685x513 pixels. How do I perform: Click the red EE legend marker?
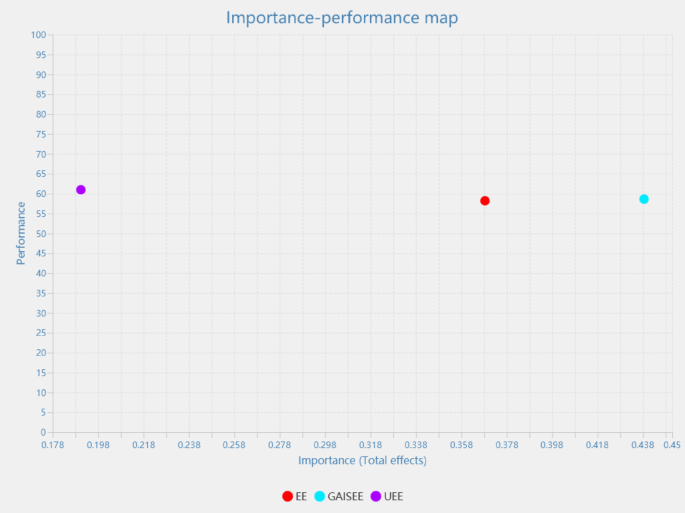(288, 496)
